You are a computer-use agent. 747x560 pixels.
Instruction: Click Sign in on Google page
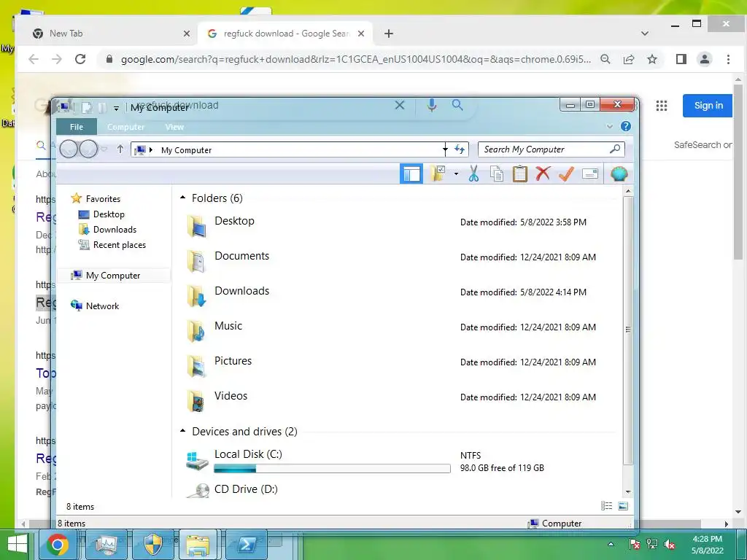tap(708, 106)
